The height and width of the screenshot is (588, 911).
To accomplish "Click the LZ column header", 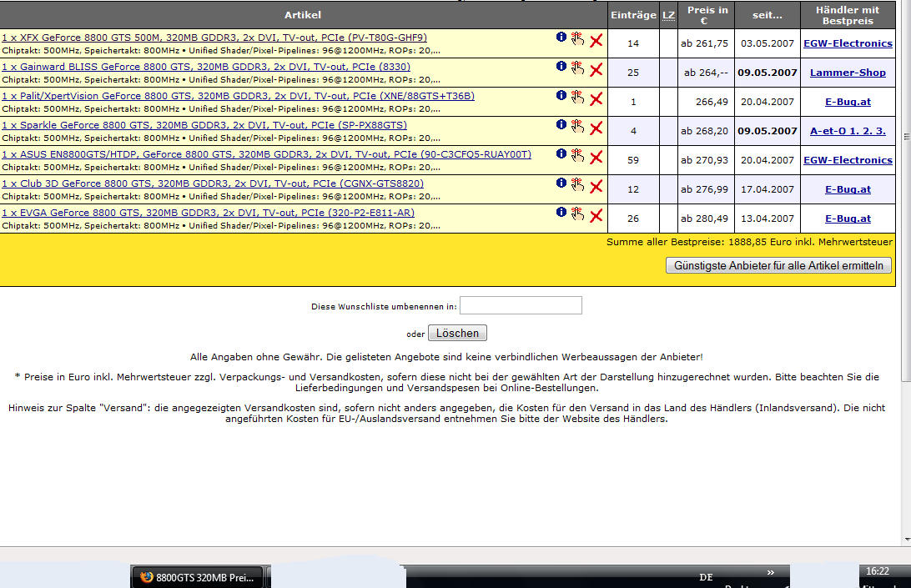I will (668, 15).
